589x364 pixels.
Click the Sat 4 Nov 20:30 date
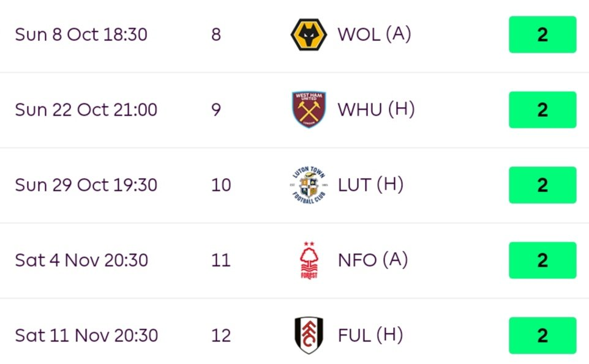tap(81, 261)
